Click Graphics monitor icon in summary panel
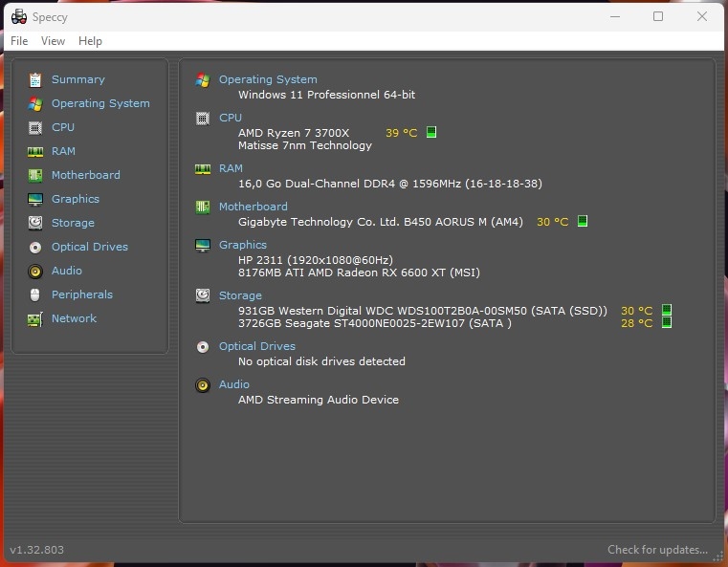This screenshot has height=567, width=728. click(x=203, y=246)
